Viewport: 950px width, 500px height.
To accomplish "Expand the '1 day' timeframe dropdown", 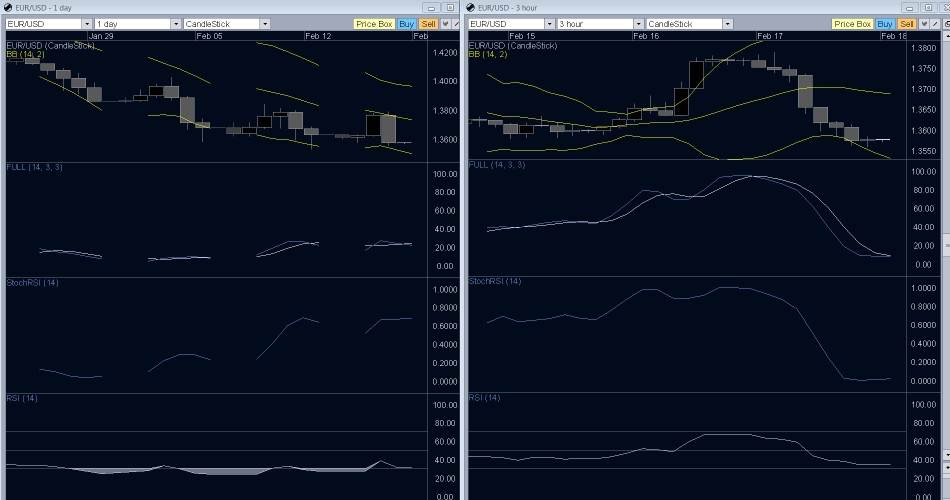I will click(176, 23).
